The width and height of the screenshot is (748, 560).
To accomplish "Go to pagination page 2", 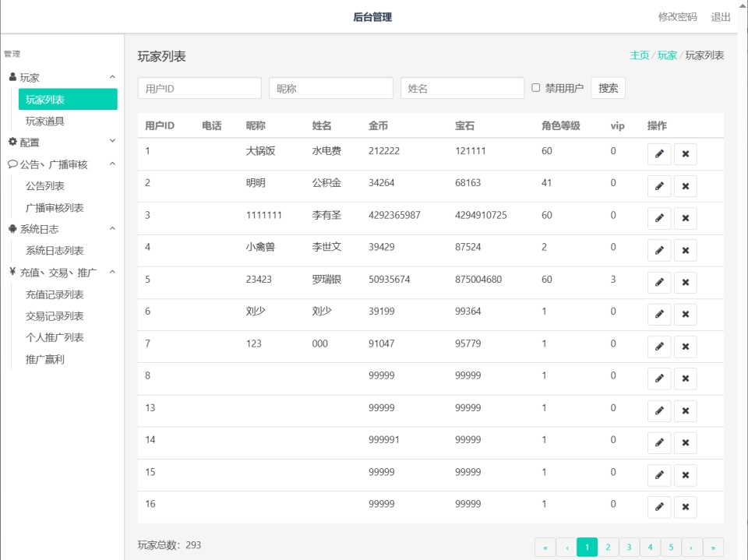I will (609, 547).
